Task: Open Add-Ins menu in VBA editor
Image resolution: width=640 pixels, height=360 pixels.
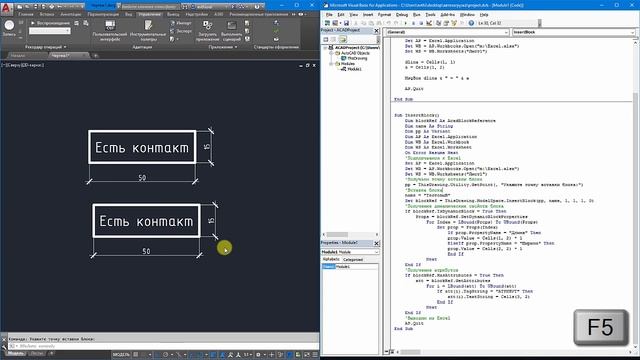Action: [x=447, y=15]
